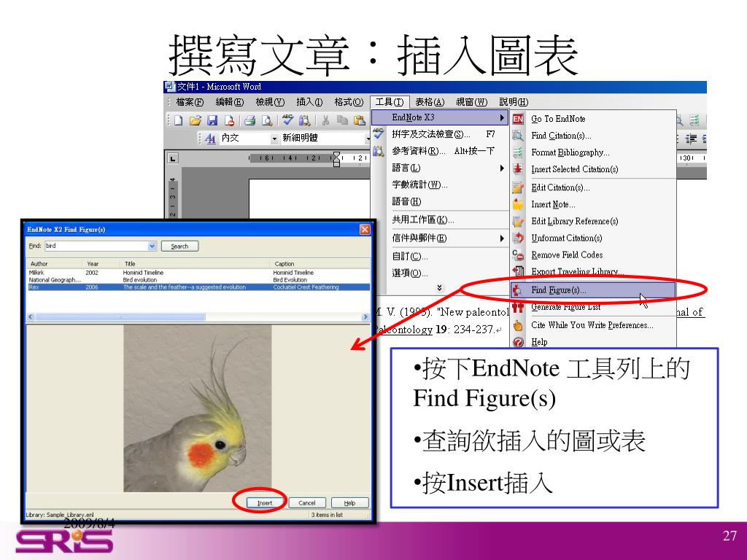Click the Research icon in toolbar
Image resolution: width=747 pixels, height=560 pixels.
click(304, 120)
